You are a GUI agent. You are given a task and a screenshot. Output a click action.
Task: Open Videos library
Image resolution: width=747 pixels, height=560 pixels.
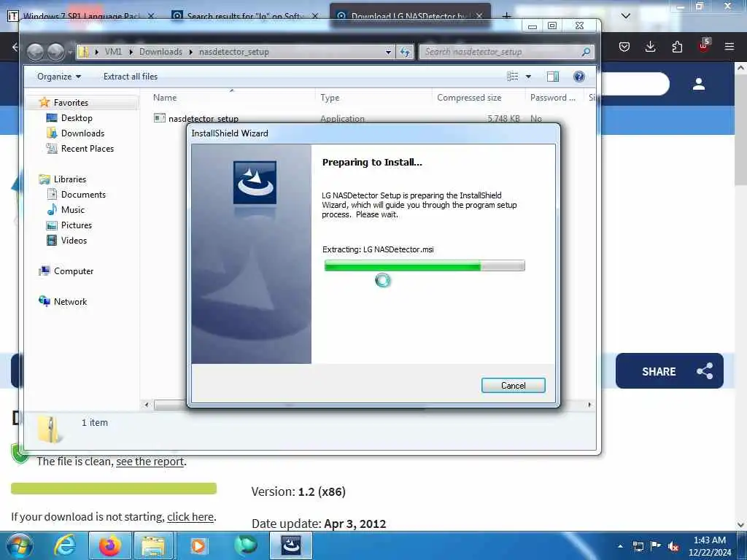tap(74, 241)
